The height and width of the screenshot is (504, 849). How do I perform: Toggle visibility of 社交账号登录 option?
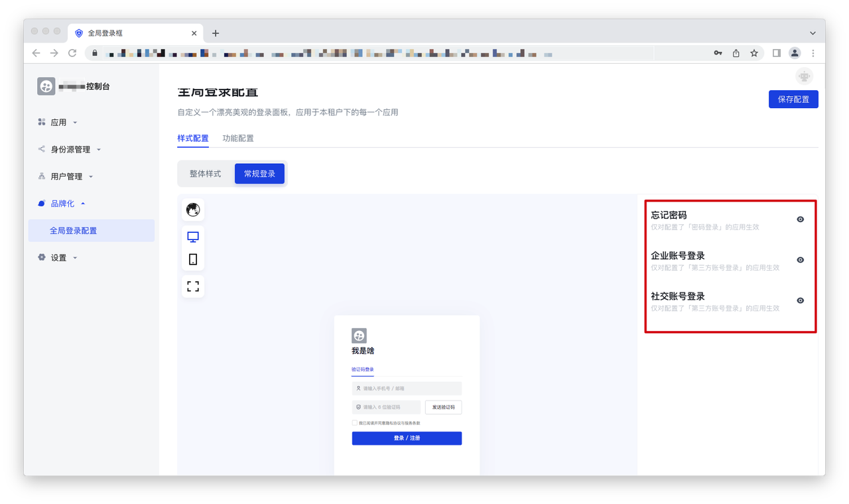coord(800,300)
